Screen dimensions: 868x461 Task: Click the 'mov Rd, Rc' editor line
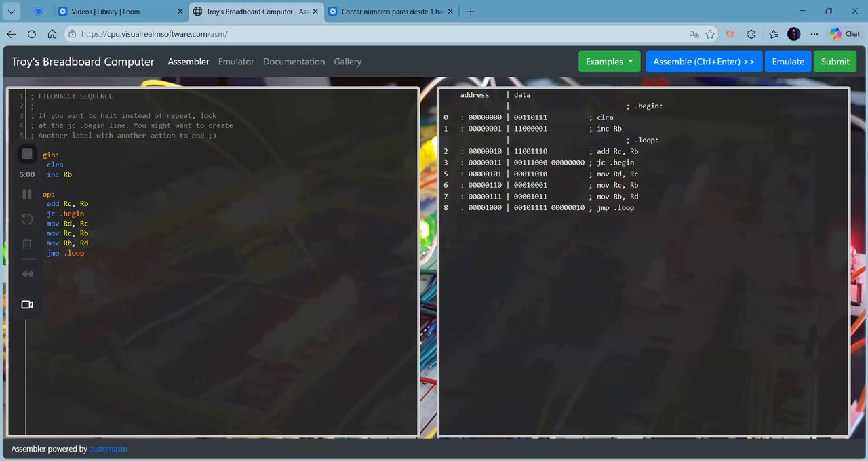(67, 224)
